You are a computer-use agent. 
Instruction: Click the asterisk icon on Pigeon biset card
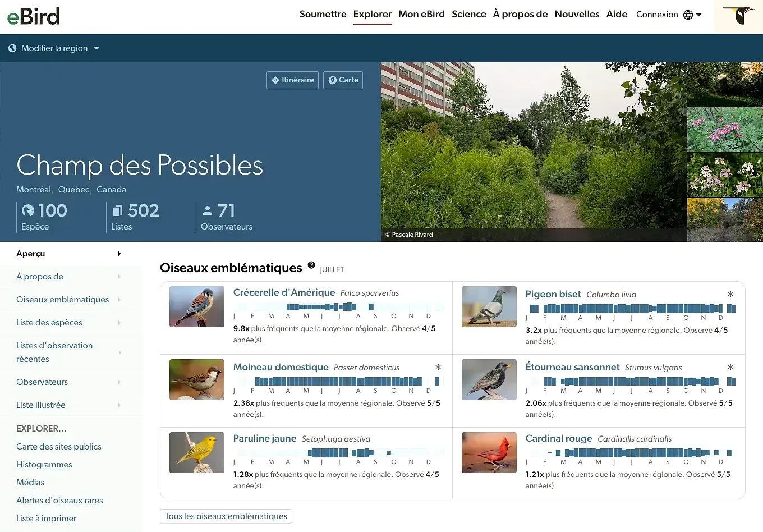click(x=730, y=295)
